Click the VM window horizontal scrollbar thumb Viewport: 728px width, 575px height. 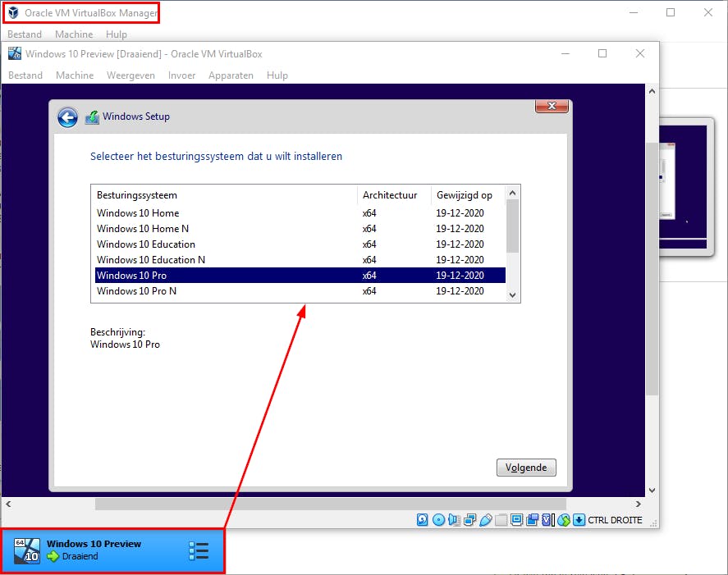point(331,504)
